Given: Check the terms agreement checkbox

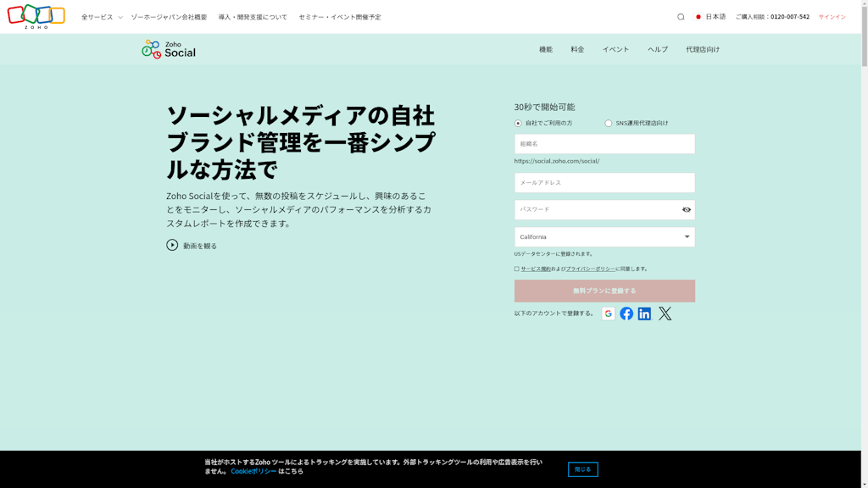Looking at the screenshot, I should click(x=516, y=269).
